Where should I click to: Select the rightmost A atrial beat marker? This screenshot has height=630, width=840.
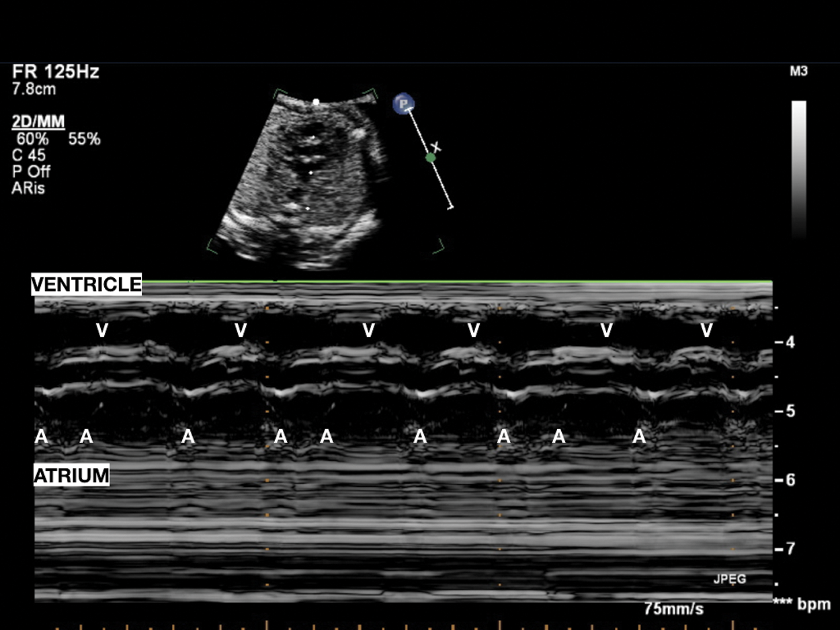pos(639,437)
